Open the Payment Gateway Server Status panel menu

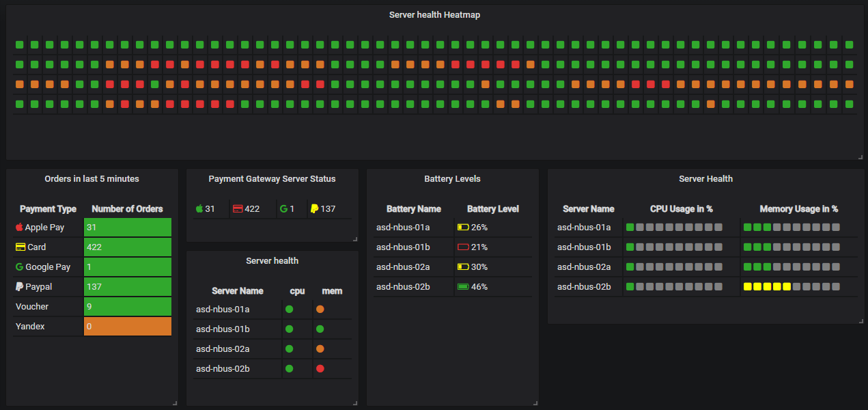click(x=272, y=178)
